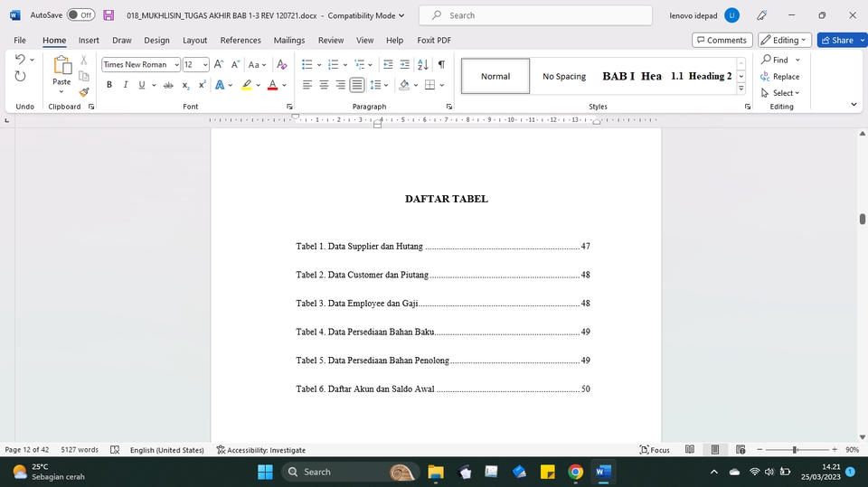Click the Share button
868x487 pixels.
836,41
